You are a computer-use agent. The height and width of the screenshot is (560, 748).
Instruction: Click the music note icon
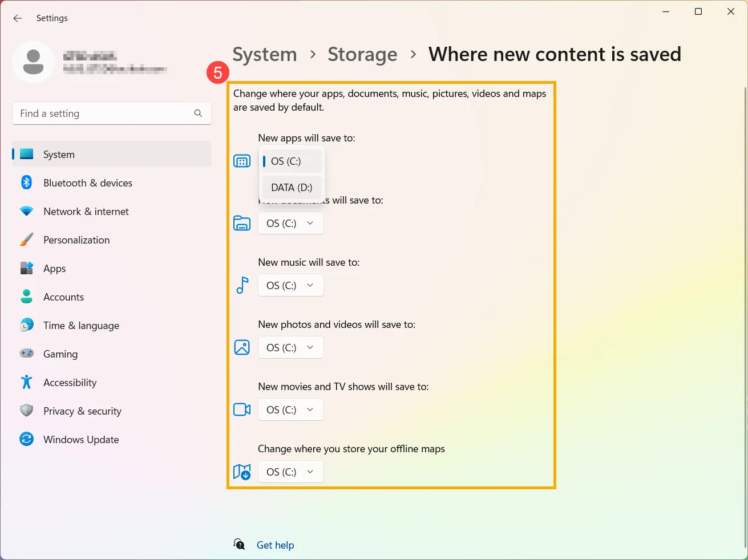242,285
